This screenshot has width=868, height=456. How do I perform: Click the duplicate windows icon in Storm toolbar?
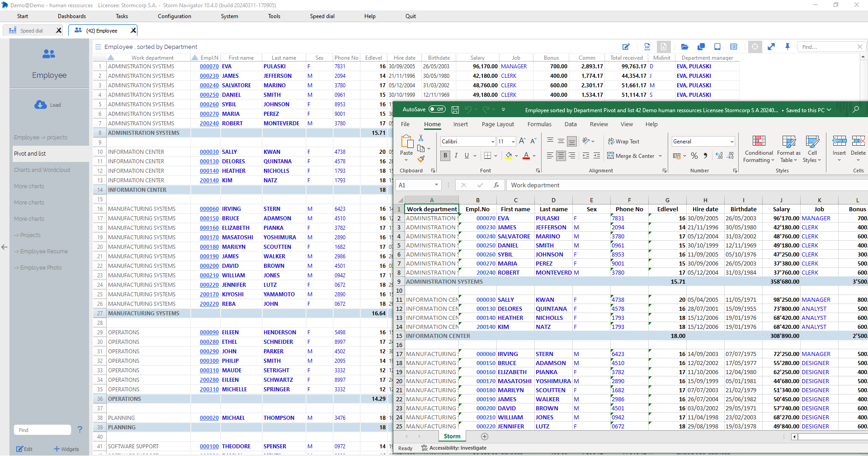(701, 47)
